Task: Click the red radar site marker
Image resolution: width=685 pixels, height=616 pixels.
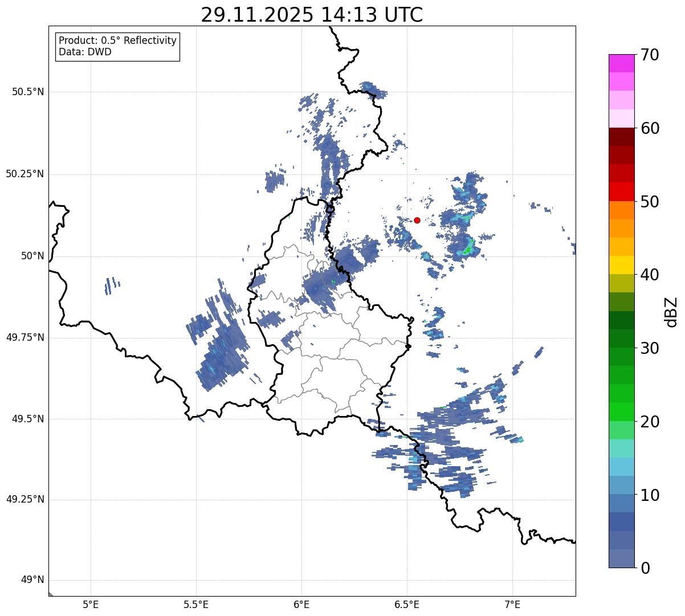Action: pyautogui.click(x=417, y=220)
